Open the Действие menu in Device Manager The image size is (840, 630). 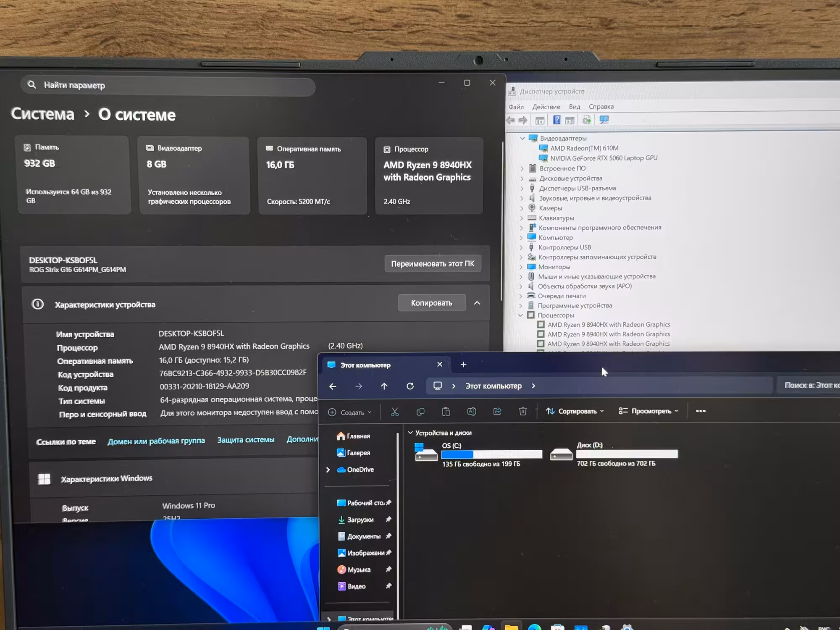[546, 107]
